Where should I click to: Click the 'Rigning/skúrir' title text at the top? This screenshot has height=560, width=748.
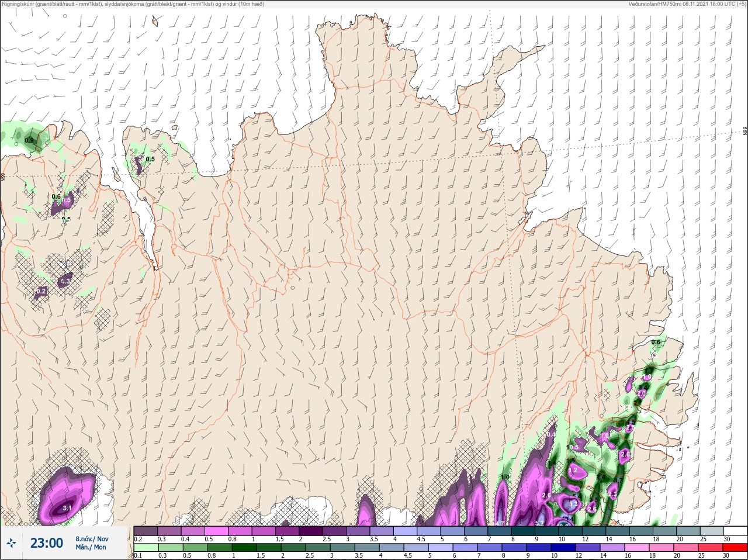18,4
